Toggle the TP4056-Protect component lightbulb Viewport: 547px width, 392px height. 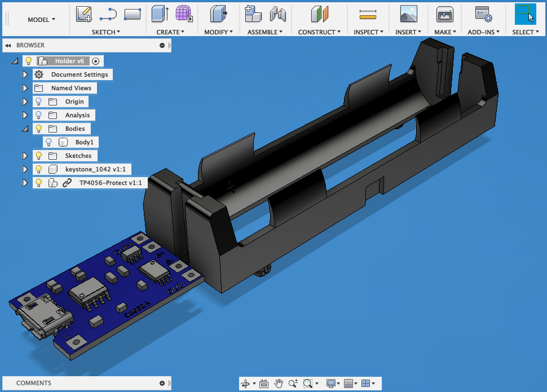(39, 183)
